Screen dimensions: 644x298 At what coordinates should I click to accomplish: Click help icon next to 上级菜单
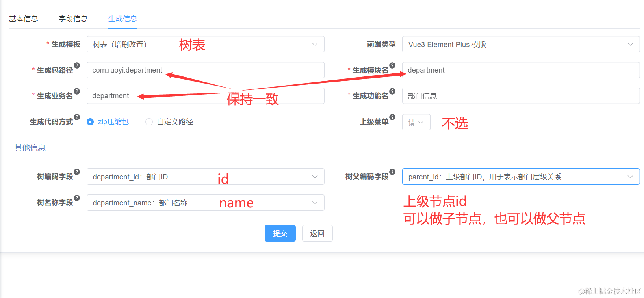(392, 117)
